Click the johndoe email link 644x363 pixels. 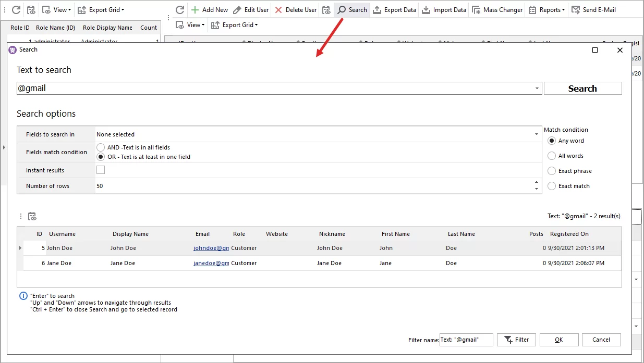[x=211, y=248]
